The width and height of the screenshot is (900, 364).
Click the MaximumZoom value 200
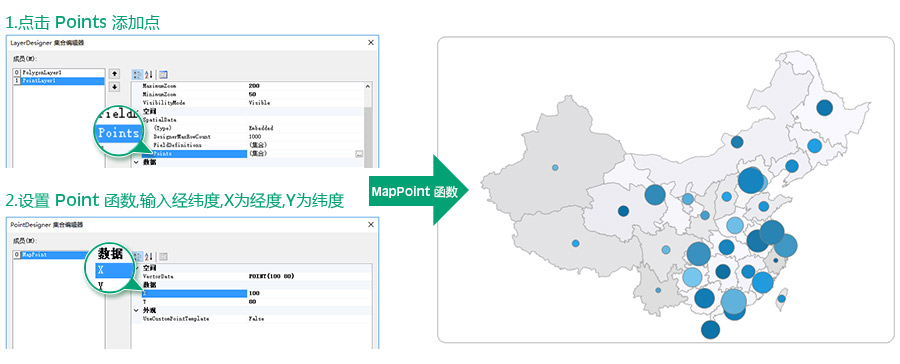tap(254, 86)
